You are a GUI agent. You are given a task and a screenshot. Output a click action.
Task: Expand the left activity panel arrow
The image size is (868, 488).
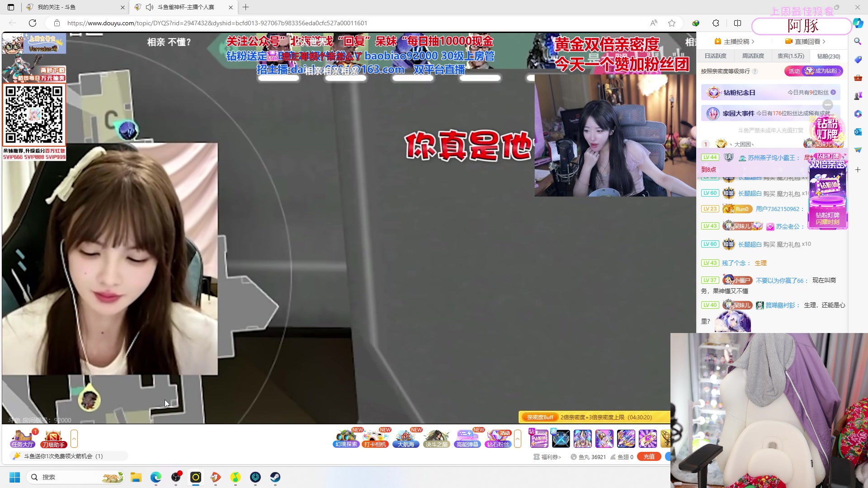(74, 438)
